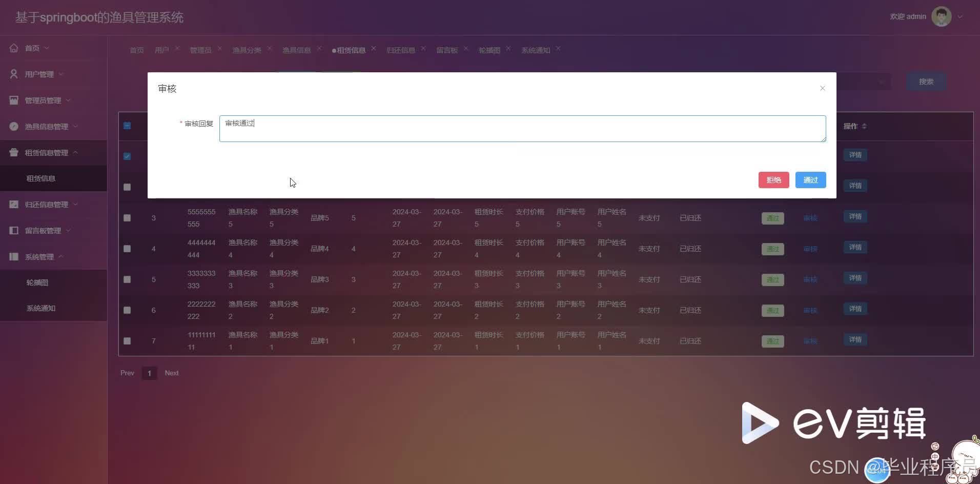Click the admin avatar picture

(941, 16)
